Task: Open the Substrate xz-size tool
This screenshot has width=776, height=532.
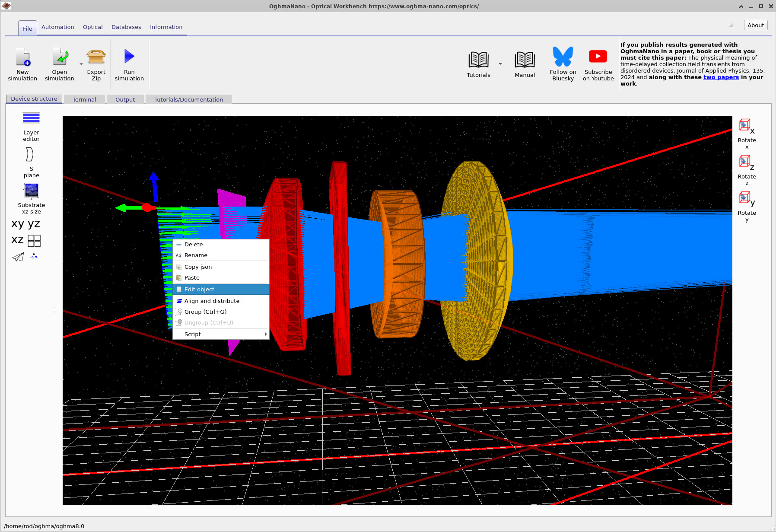Action: [31, 198]
